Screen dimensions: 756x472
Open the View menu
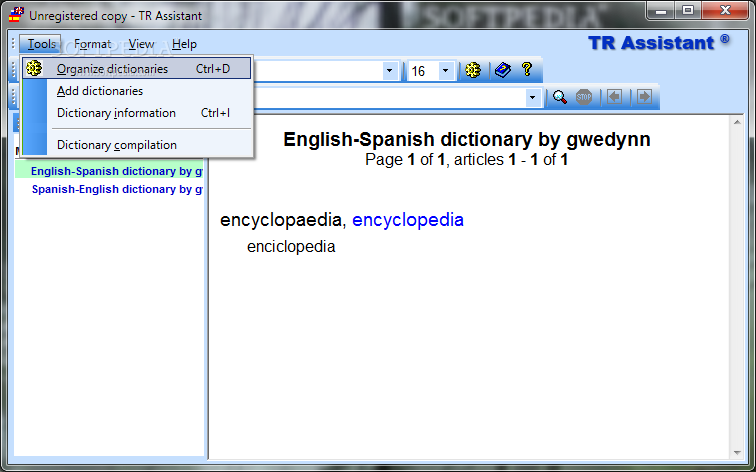pos(141,44)
